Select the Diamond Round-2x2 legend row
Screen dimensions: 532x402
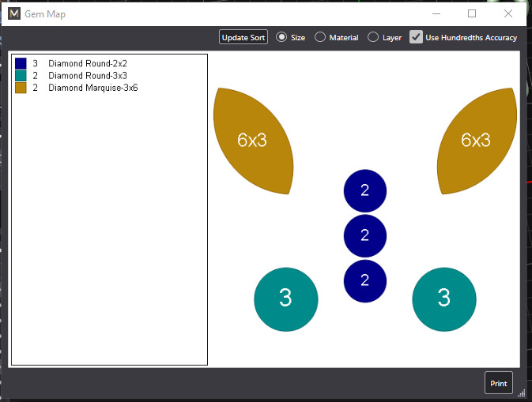[x=71, y=63]
